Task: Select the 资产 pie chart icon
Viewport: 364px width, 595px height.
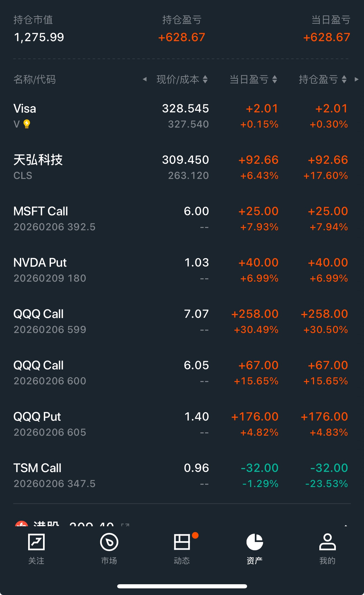Action: (x=255, y=542)
